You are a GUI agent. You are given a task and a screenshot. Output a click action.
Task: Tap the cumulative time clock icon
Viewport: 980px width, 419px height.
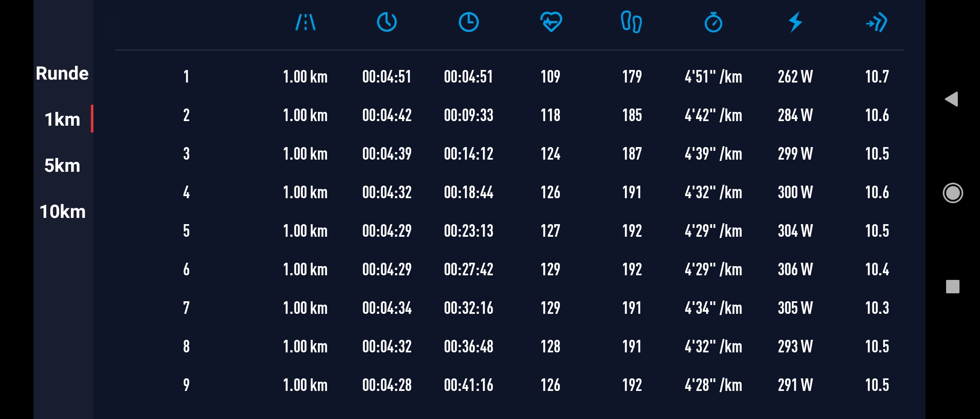(468, 22)
